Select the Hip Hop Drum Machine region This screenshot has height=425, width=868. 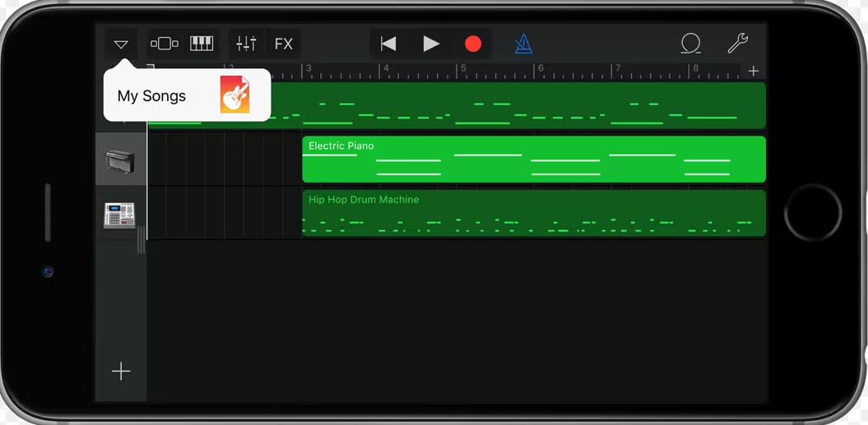coord(534,213)
